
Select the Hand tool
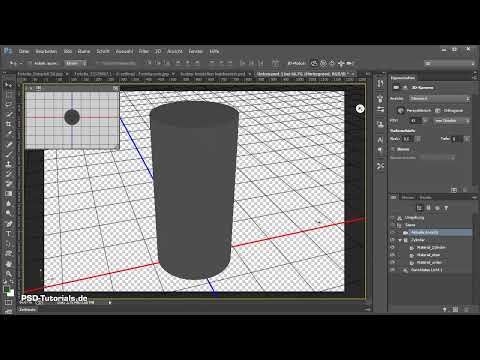(8, 264)
